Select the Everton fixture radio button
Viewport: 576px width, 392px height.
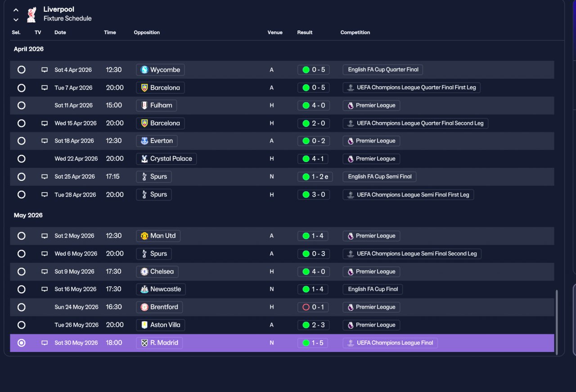pyautogui.click(x=21, y=141)
